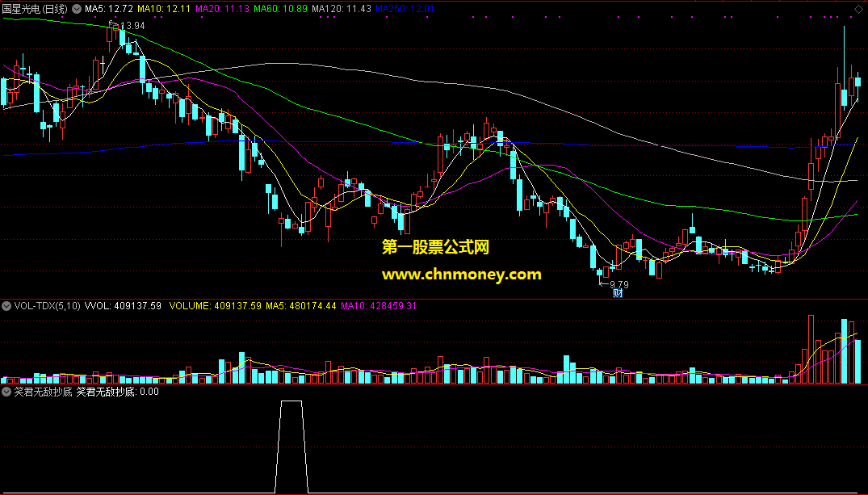The width and height of the screenshot is (868, 495).
Task: Click the MA10: 12.11 label
Action: tap(164, 9)
